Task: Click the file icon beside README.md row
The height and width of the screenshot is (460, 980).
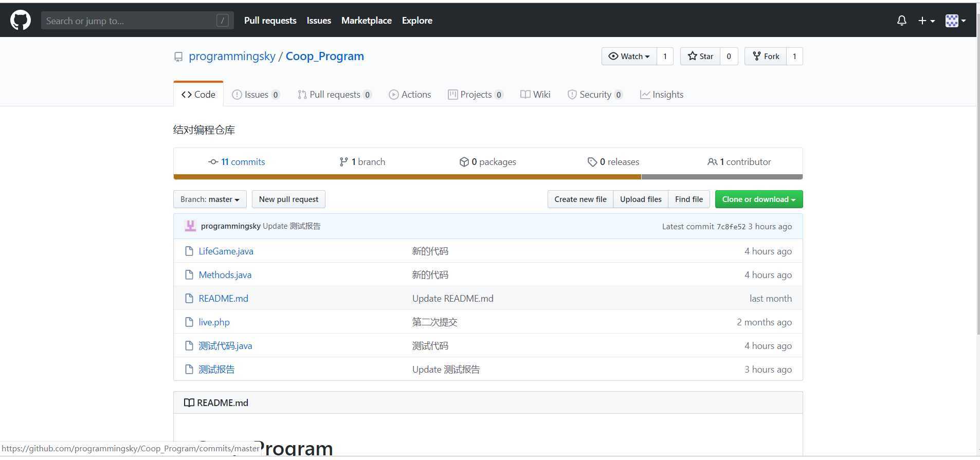Action: pyautogui.click(x=189, y=299)
